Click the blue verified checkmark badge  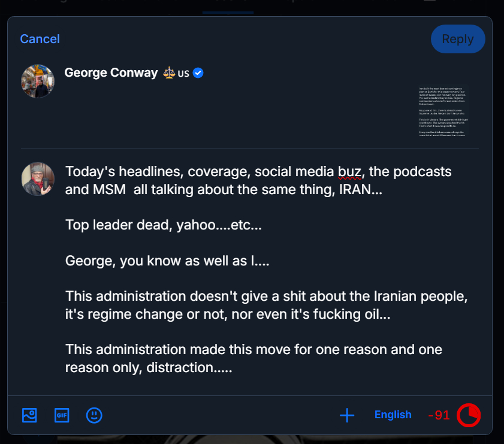(198, 73)
